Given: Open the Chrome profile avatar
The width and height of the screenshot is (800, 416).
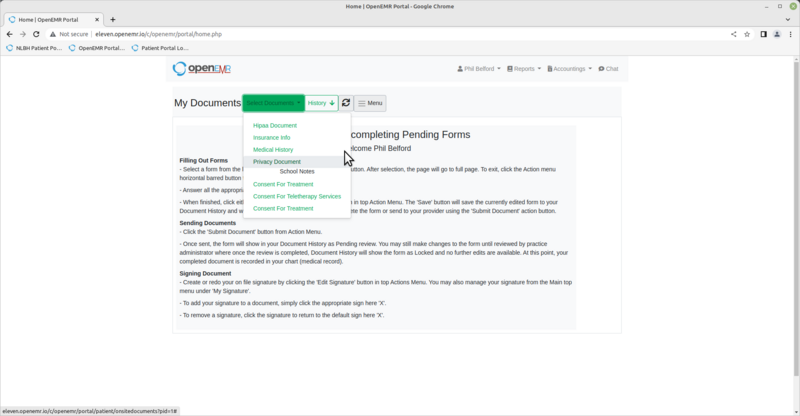Looking at the screenshot, I should click(x=777, y=34).
